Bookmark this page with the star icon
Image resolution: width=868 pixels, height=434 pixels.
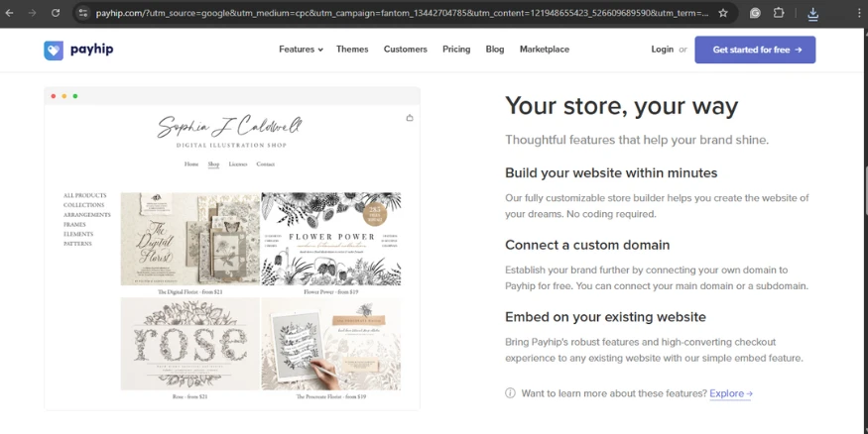click(723, 13)
